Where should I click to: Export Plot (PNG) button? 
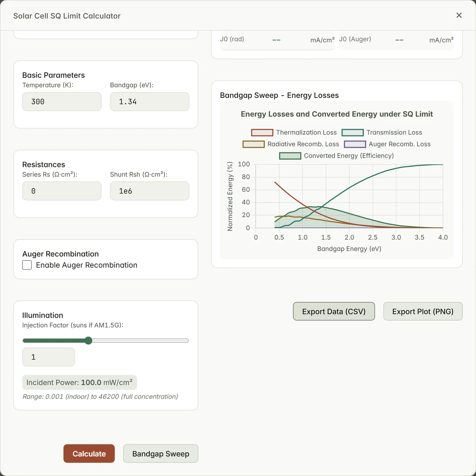point(423,311)
